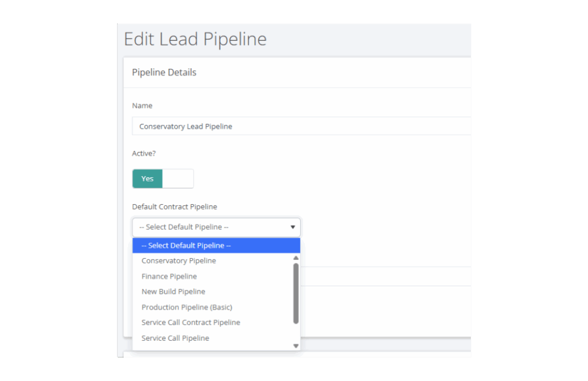Click the Edit Lead Pipeline page title
The image size is (588, 381).
(195, 40)
